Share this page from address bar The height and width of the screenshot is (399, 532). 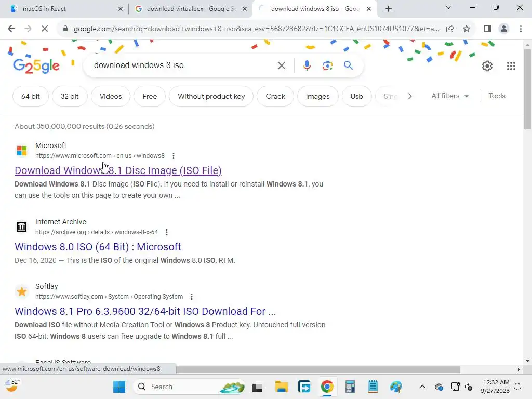(450, 29)
